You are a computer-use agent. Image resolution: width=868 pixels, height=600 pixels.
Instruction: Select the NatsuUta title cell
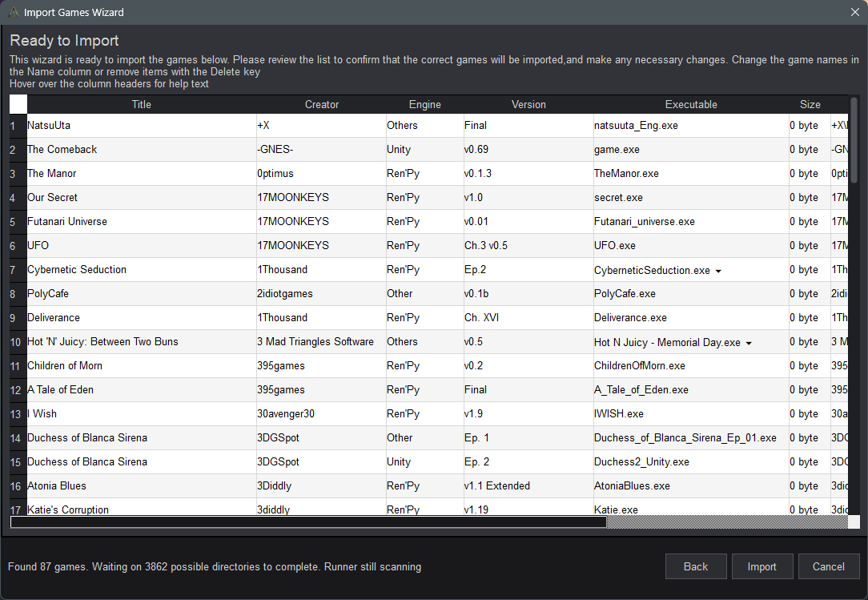[x=142, y=126]
